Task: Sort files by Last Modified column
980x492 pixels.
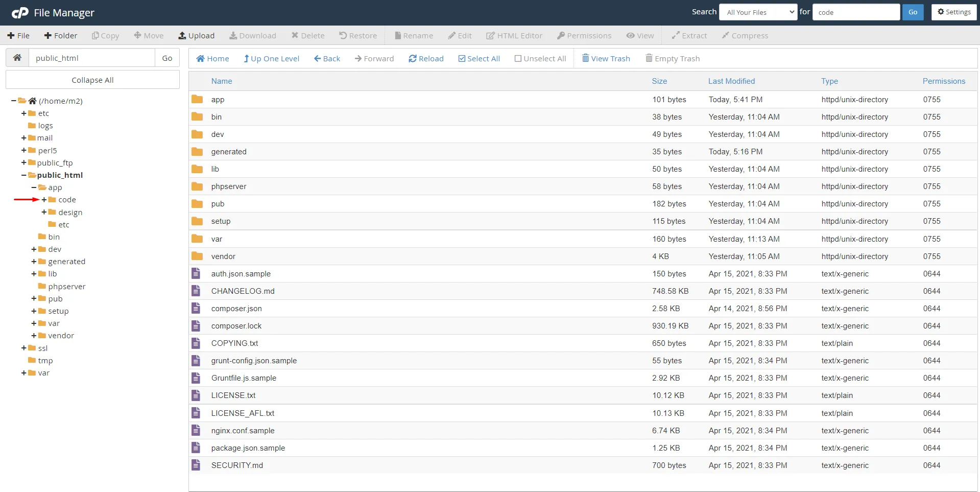Action: pos(731,81)
